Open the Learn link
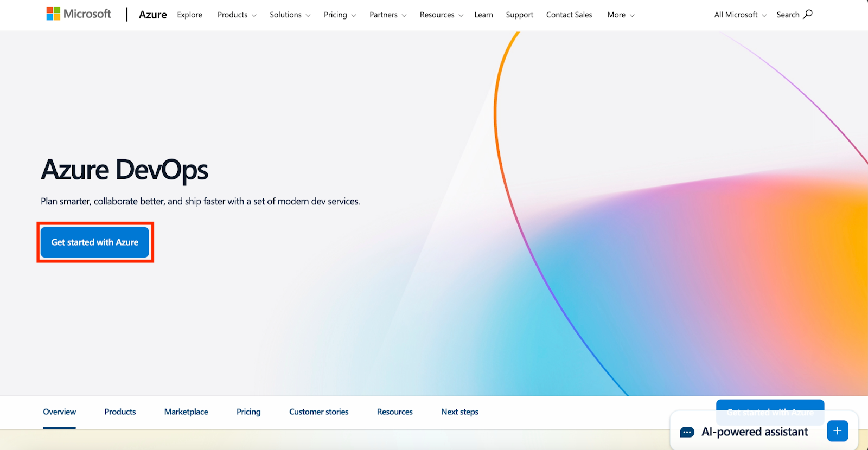Viewport: 868px width, 450px height. coord(483,15)
